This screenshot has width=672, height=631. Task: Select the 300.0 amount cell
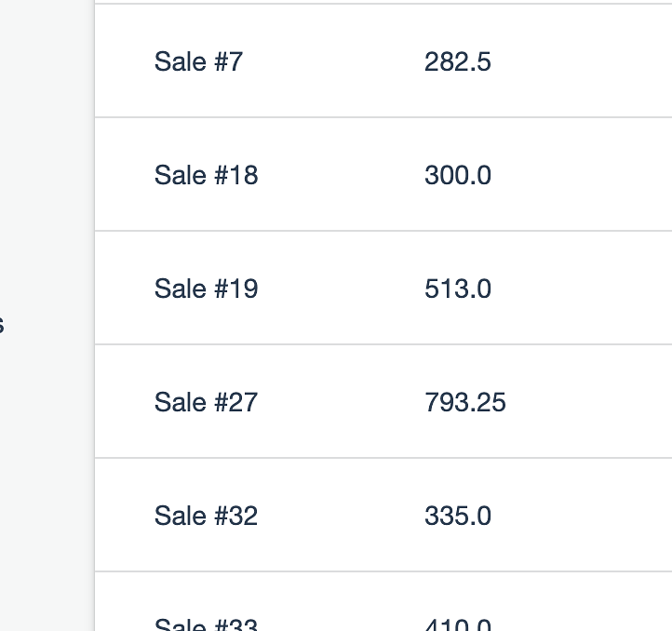(457, 175)
